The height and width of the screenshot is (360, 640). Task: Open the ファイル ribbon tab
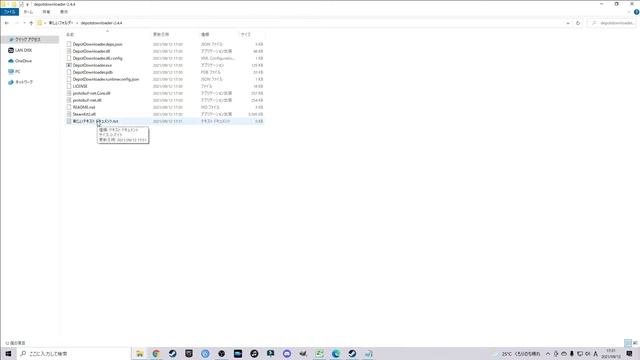tap(9, 12)
